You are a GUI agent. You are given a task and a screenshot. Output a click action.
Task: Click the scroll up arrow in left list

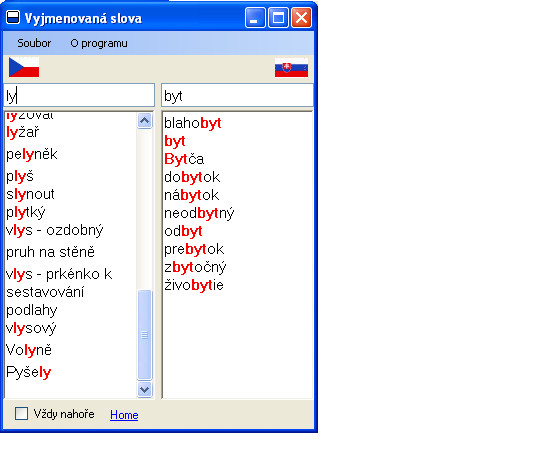click(144, 121)
